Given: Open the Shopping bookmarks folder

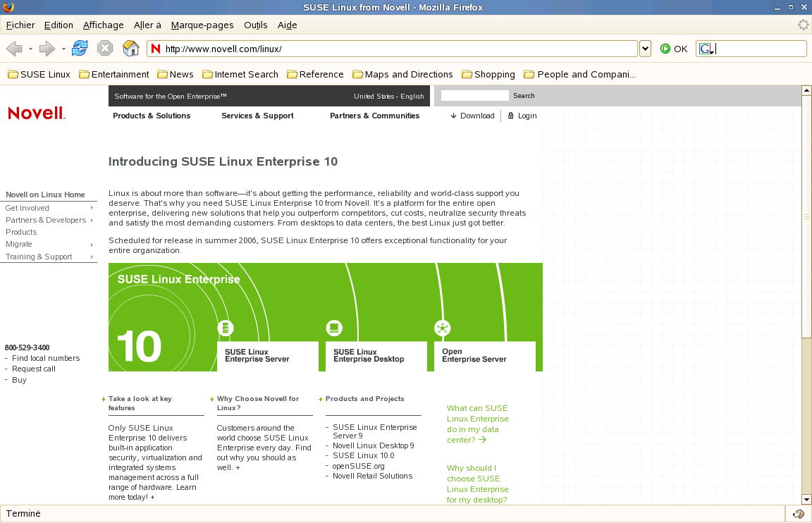Looking at the screenshot, I should coord(488,75).
